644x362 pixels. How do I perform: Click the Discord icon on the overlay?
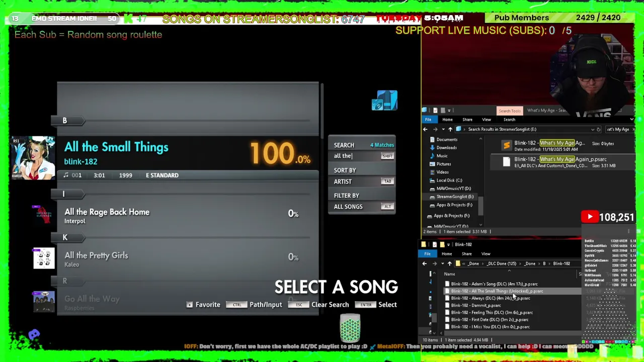[34, 334]
